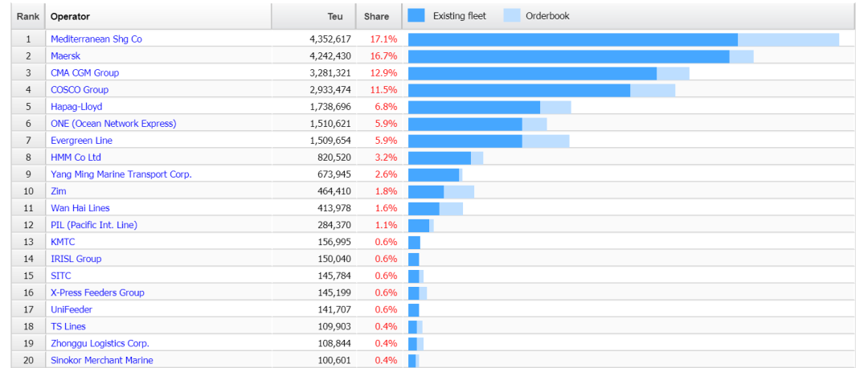This screenshot has height=368, width=868.
Task: Open CMA CGM Group link
Action: 84,72
